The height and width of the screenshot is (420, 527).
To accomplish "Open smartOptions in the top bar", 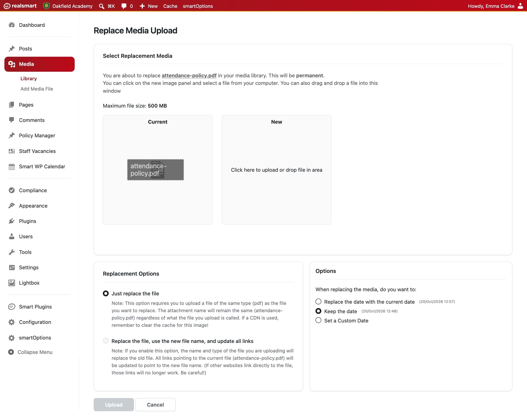I will pos(198,6).
